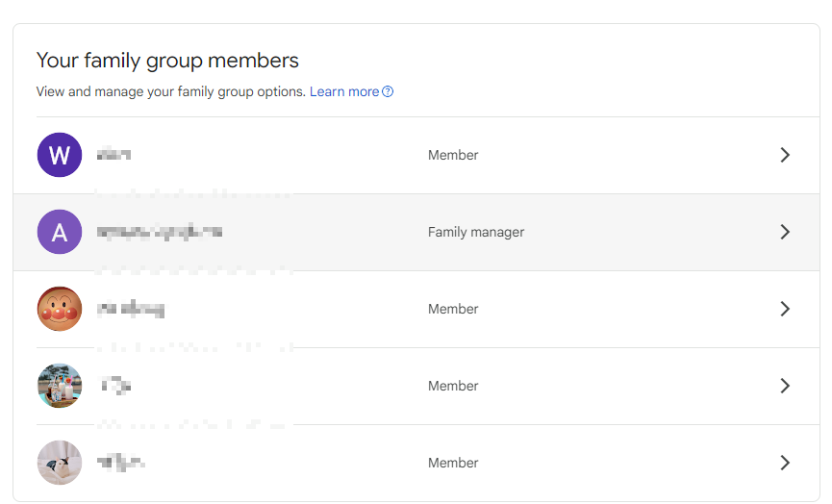Click Member label in the outdoor-photo row

pos(453,386)
